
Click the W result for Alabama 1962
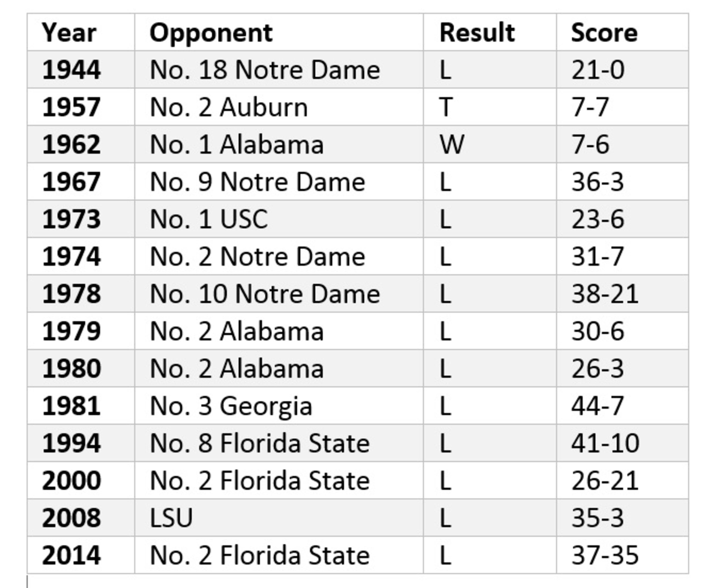[452, 145]
